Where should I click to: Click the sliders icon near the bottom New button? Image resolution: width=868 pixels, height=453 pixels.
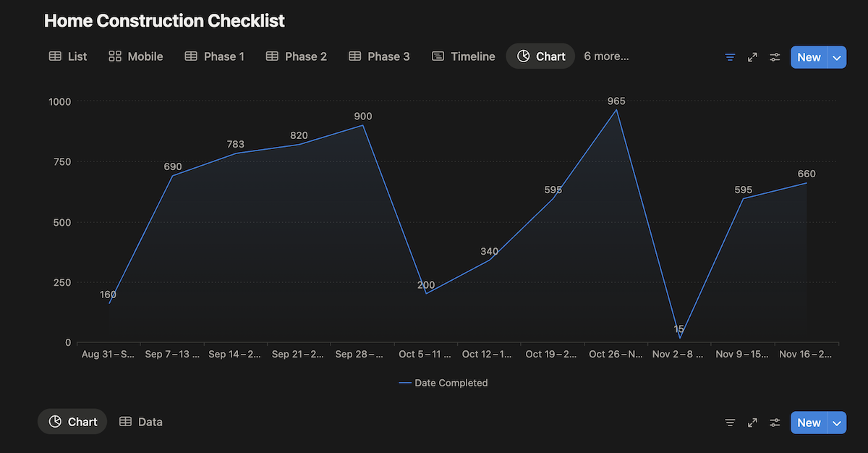[x=775, y=422]
